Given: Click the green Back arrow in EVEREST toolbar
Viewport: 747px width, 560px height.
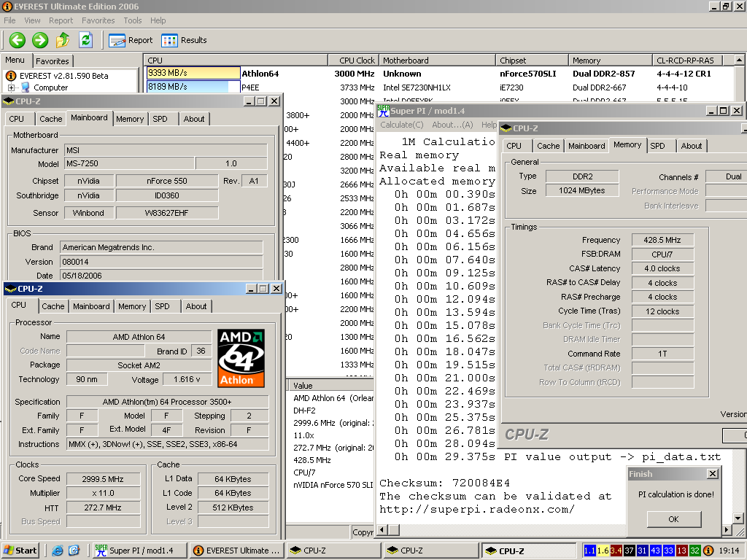Looking at the screenshot, I should (x=18, y=41).
